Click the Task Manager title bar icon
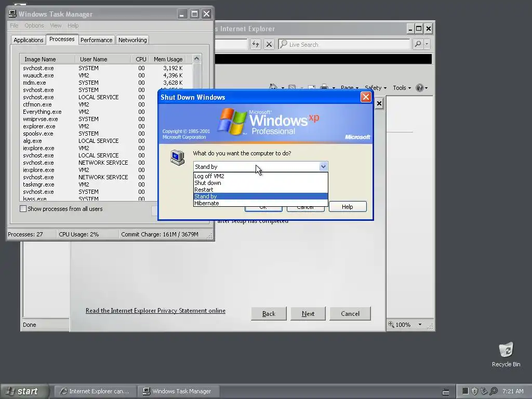532x399 pixels. [x=12, y=14]
